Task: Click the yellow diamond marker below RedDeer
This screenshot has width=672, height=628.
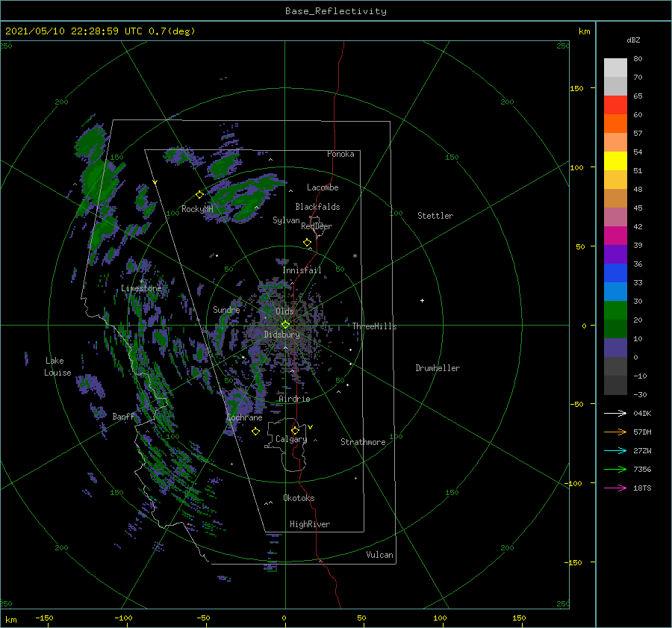Action: [x=307, y=243]
